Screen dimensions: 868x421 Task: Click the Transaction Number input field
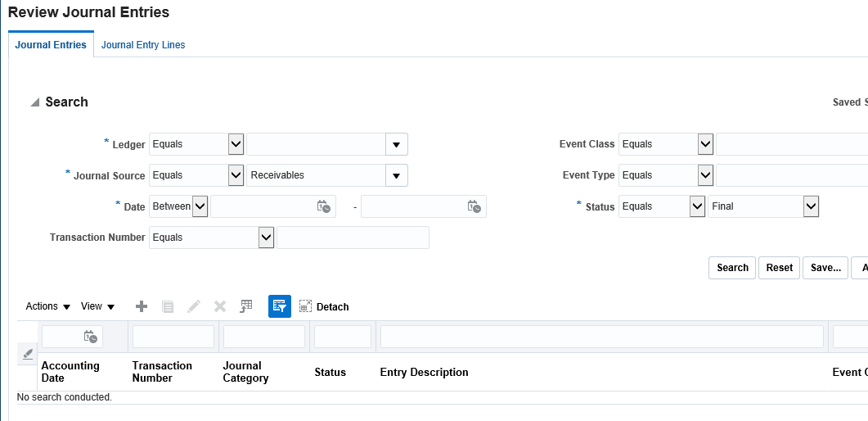coord(353,238)
